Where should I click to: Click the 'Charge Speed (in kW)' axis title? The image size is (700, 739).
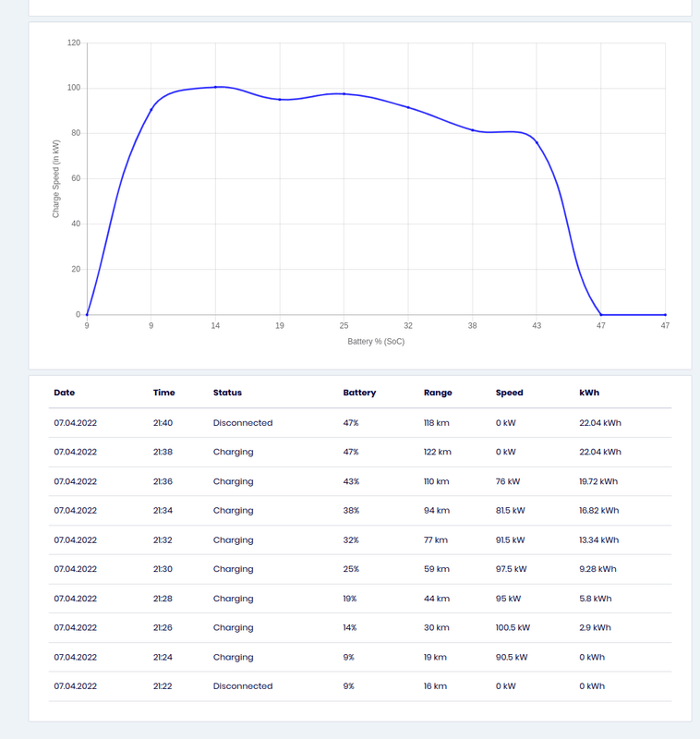coord(55,178)
